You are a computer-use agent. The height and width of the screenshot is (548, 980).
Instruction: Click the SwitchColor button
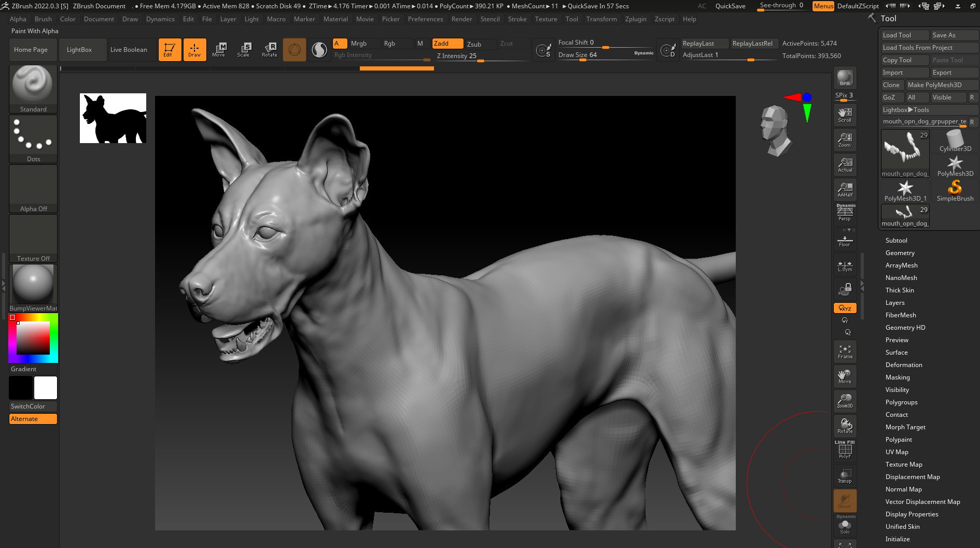pos(33,406)
